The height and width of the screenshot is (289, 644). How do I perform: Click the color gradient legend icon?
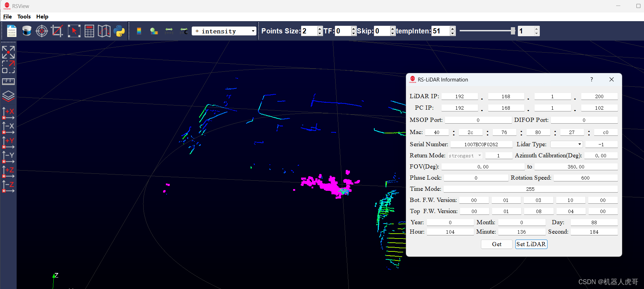pyautogui.click(x=139, y=31)
